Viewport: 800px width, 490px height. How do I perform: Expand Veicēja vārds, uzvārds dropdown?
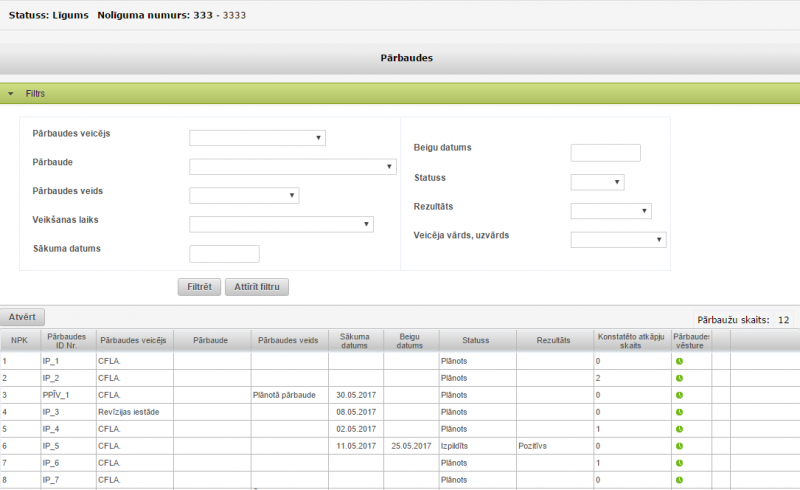618,240
